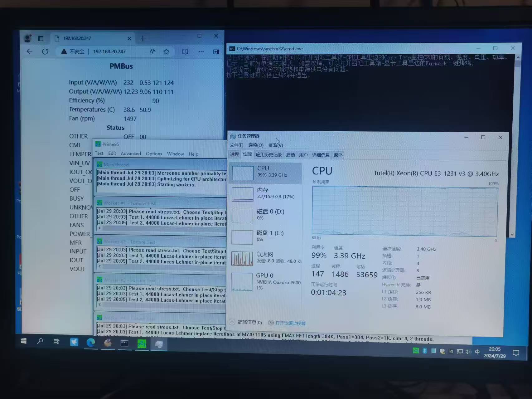This screenshot has width=532, height=399.
Task: Click the Edge address bar URL
Action: pyautogui.click(x=109, y=51)
